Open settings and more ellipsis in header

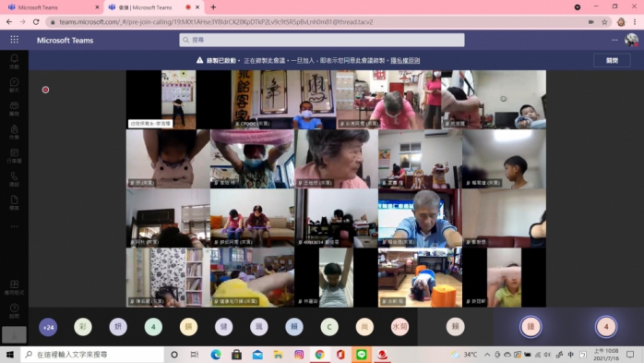tap(614, 40)
